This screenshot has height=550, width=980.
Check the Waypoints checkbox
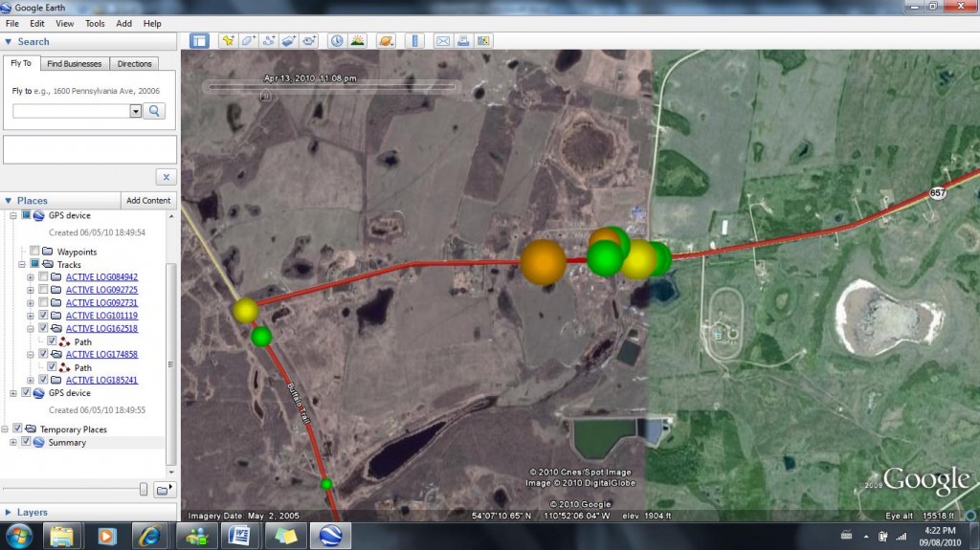tap(34, 251)
